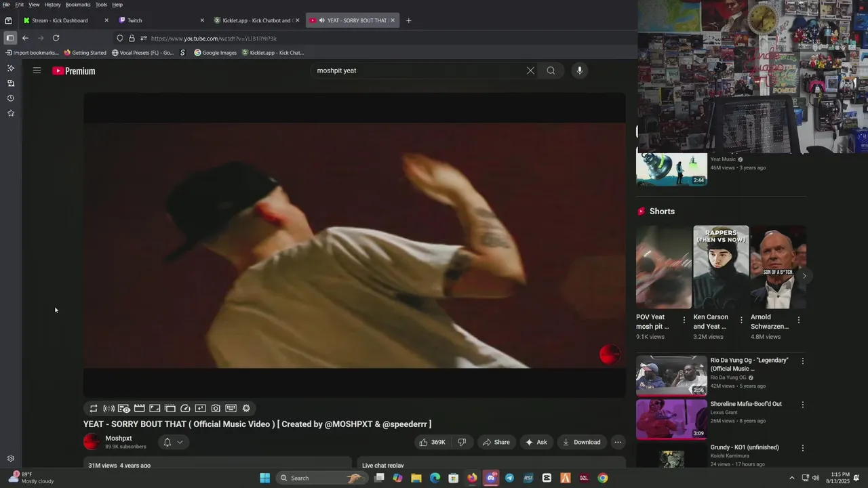Click the loop video icon under the player

pos(94,408)
